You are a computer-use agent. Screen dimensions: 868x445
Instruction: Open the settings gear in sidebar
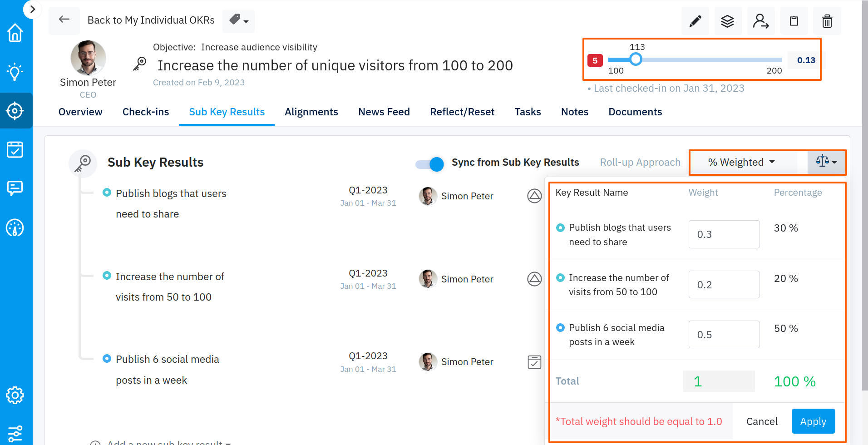pos(15,395)
